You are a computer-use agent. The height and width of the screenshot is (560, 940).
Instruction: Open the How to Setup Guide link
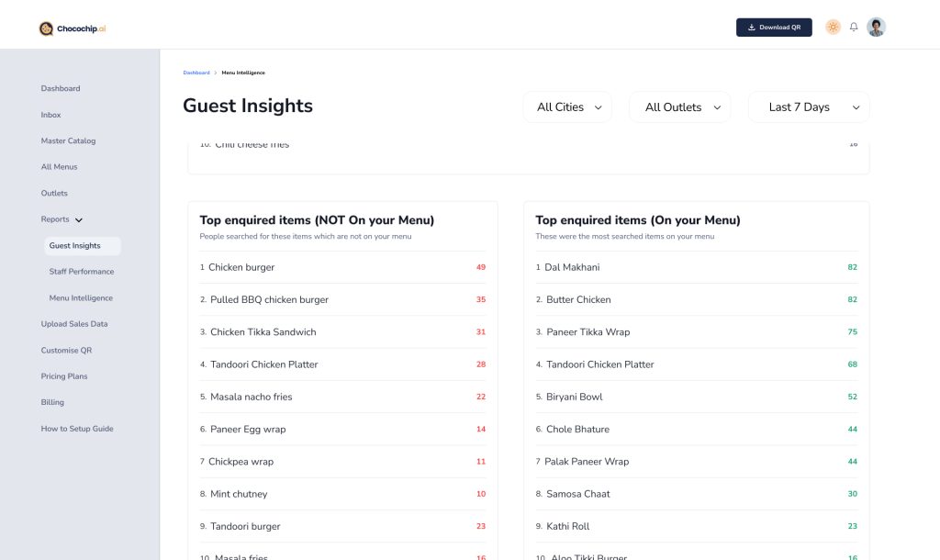pyautogui.click(x=77, y=429)
